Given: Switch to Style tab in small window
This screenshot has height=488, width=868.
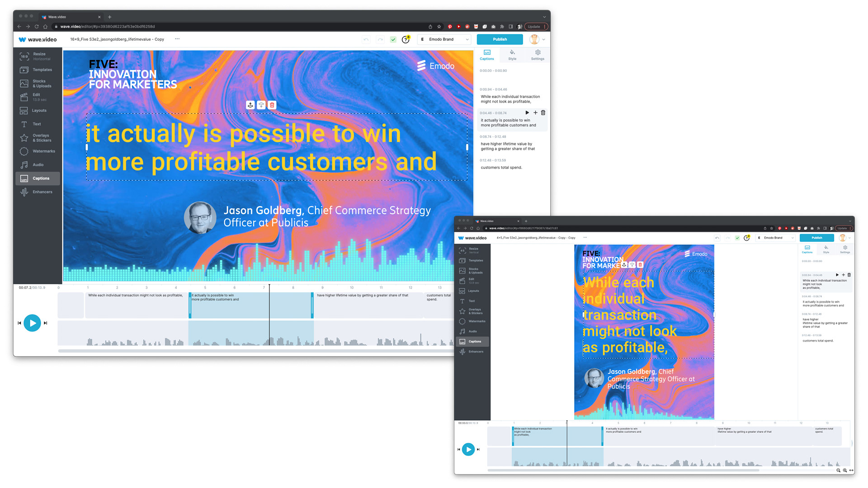Looking at the screenshot, I should (x=826, y=249).
